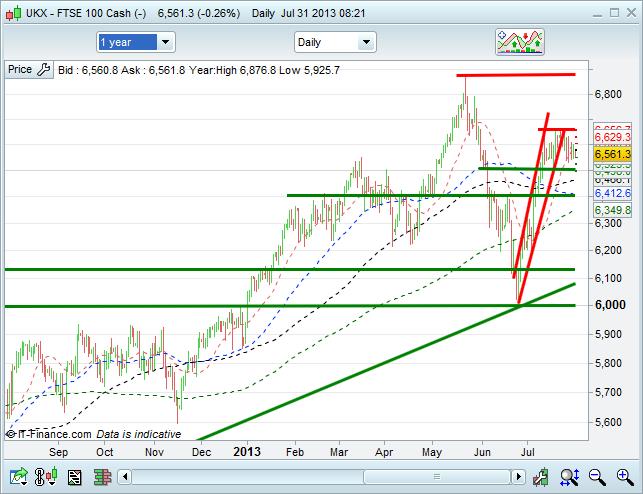Image resolution: width=643 pixels, height=494 pixels.
Task: Zoom out using minus magnifier
Action: point(596,476)
